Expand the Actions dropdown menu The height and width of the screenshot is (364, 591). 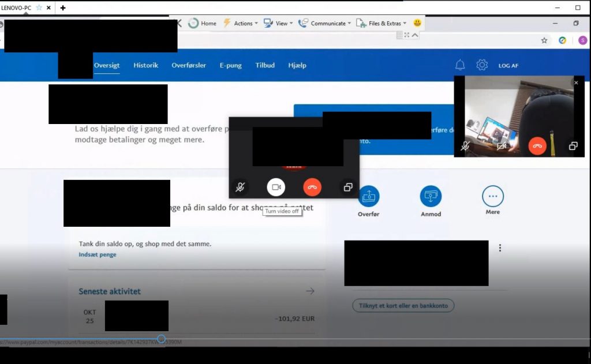coord(241,23)
